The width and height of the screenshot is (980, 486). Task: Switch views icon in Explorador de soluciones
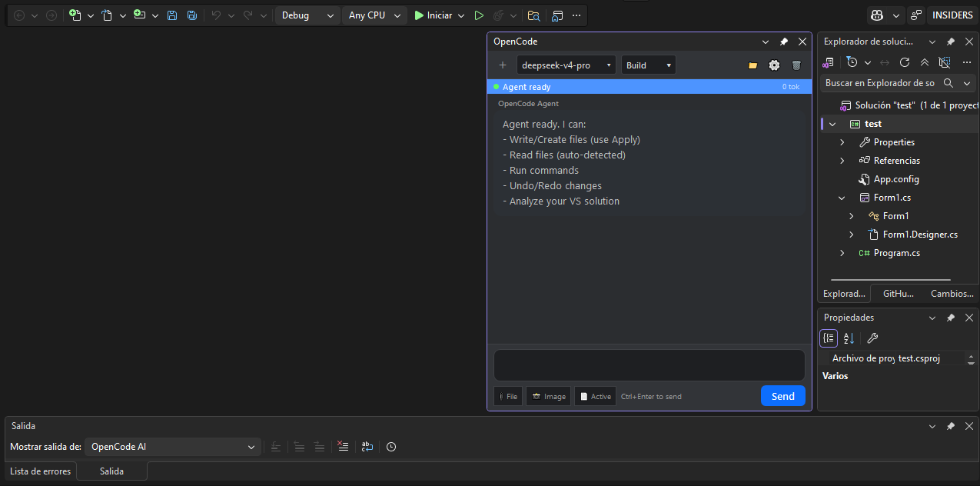coord(829,62)
